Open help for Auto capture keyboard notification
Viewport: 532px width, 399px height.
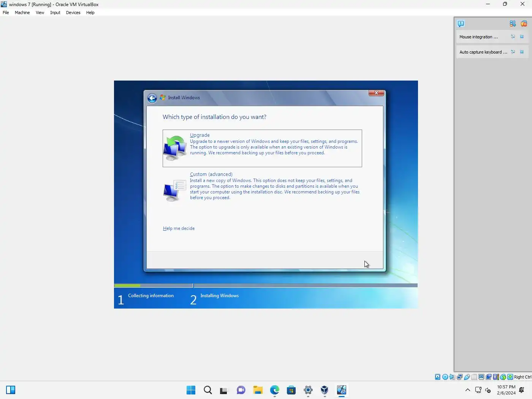513,52
